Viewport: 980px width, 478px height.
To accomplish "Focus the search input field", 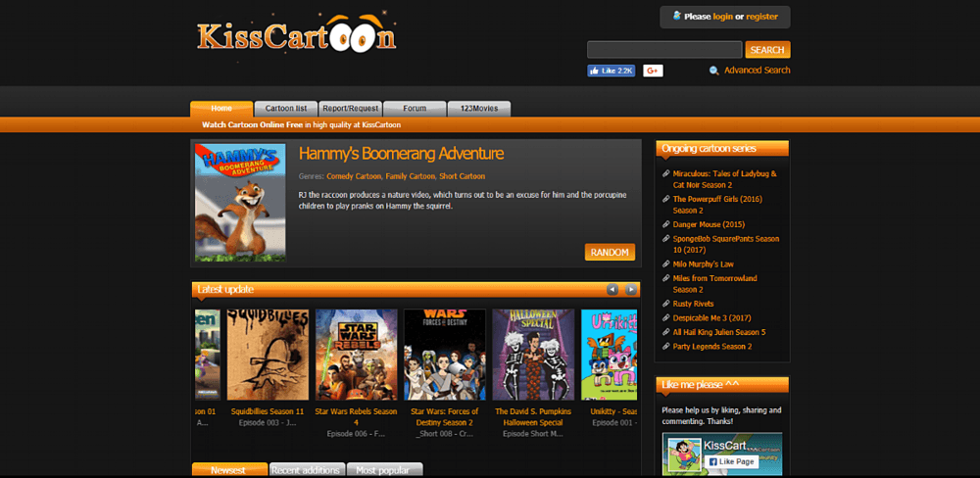I will tap(664, 50).
